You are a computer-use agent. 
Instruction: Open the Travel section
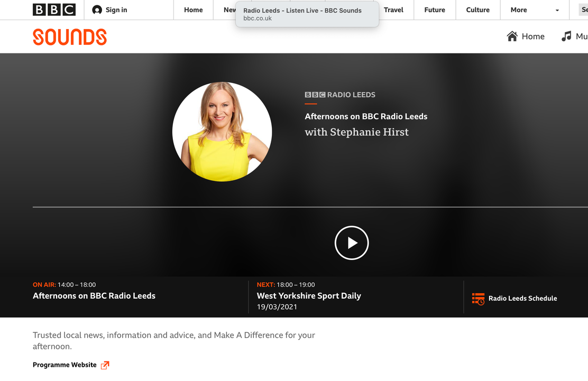[393, 10]
